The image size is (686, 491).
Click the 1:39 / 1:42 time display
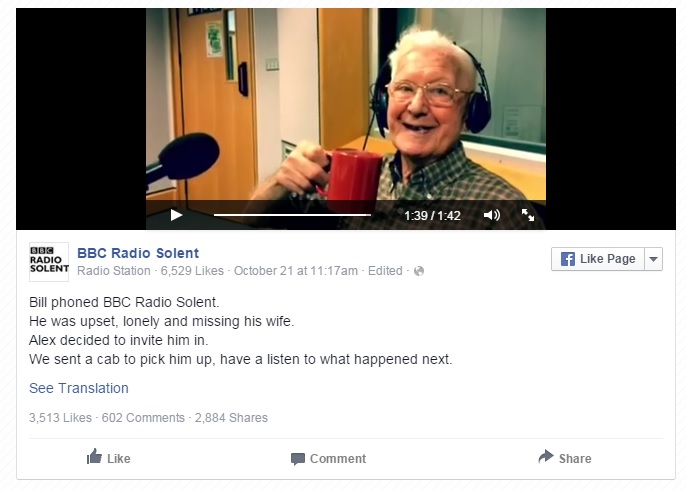[x=432, y=215]
